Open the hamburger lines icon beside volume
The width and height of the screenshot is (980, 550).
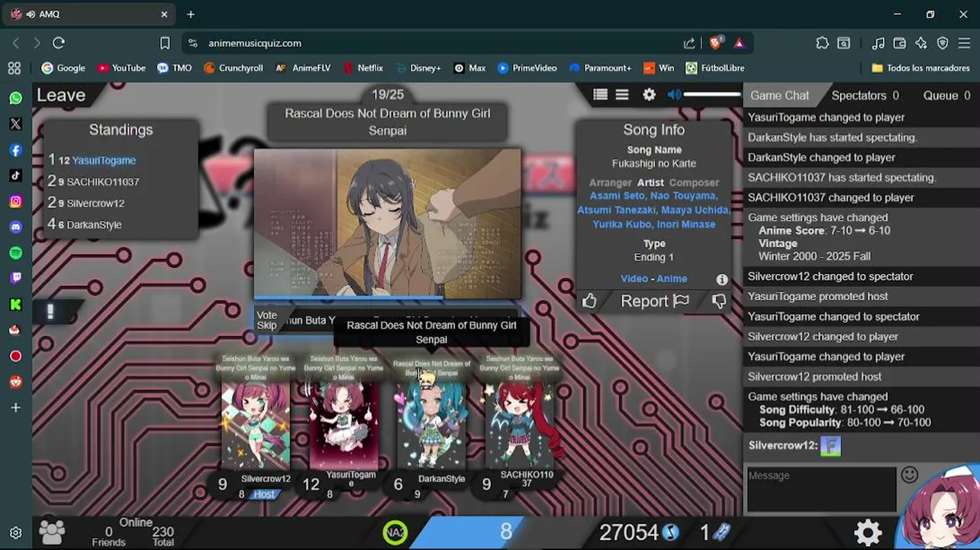tap(622, 95)
